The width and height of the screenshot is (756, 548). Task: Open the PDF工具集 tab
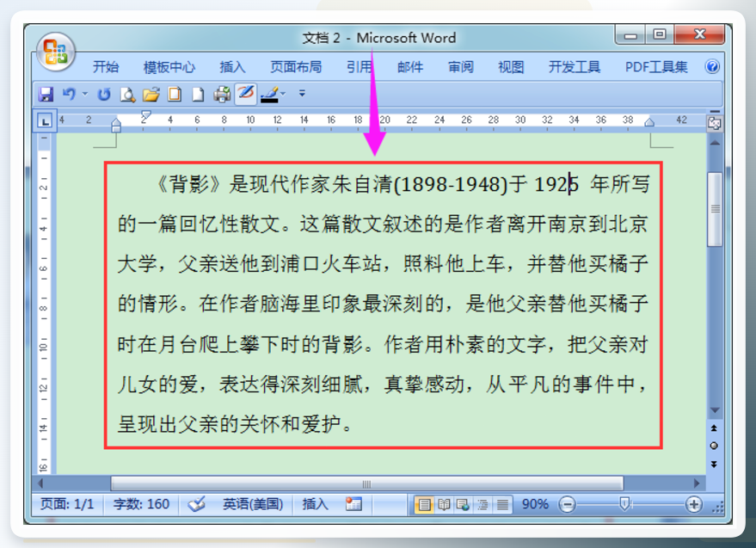pos(656,66)
